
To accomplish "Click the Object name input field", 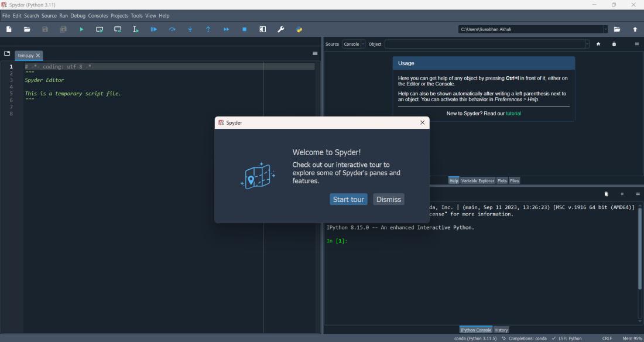I will click(484, 44).
